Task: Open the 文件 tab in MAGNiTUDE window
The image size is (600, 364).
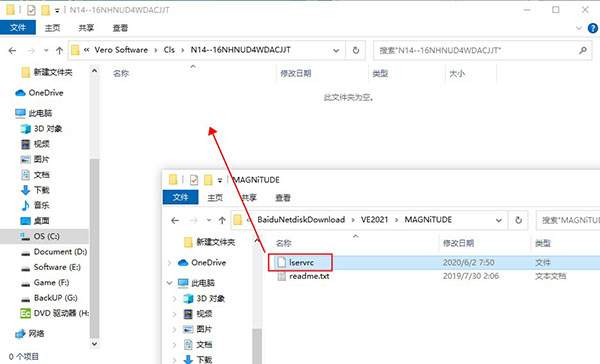Action: tap(180, 197)
